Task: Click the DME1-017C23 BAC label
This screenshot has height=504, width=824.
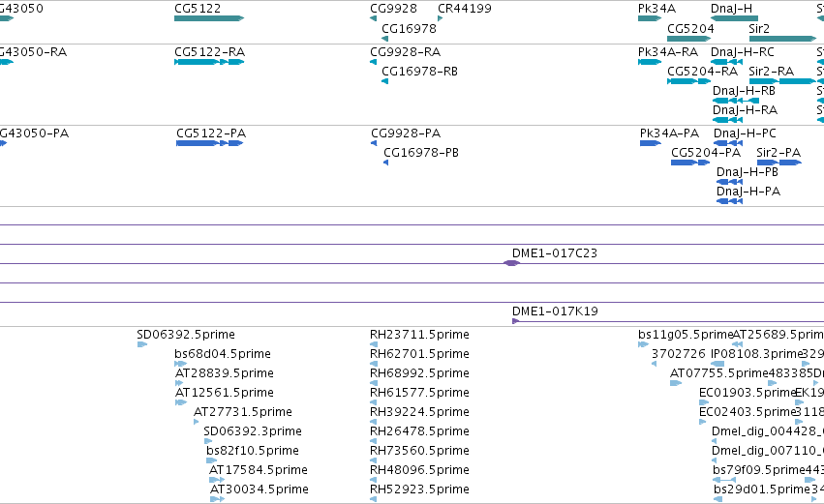Action: coord(555,253)
